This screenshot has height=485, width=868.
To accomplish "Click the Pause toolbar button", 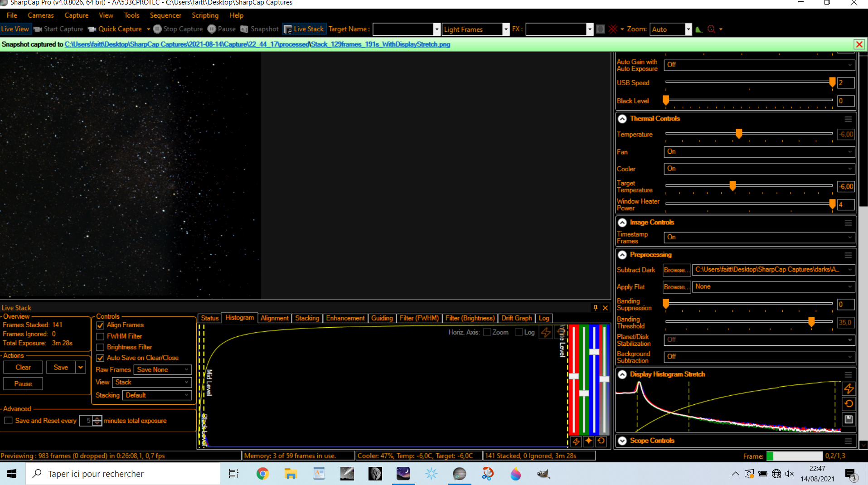I will click(222, 29).
